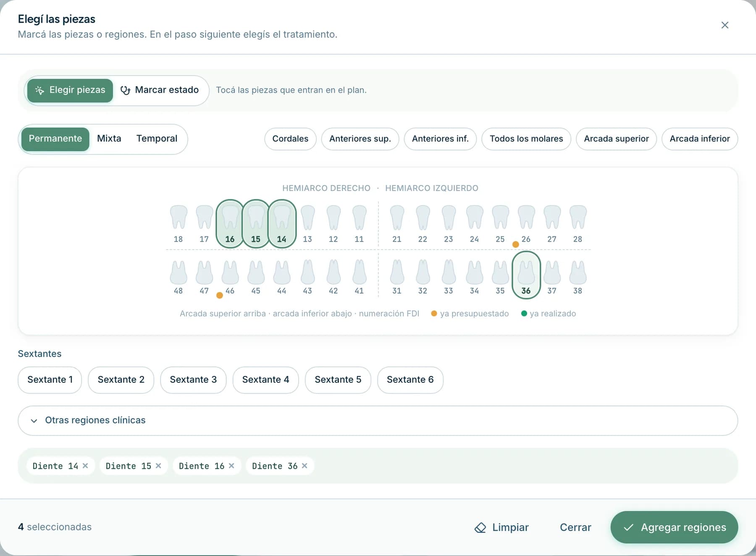
Task: Deselect tooth 36 in lower arch
Action: point(526,275)
